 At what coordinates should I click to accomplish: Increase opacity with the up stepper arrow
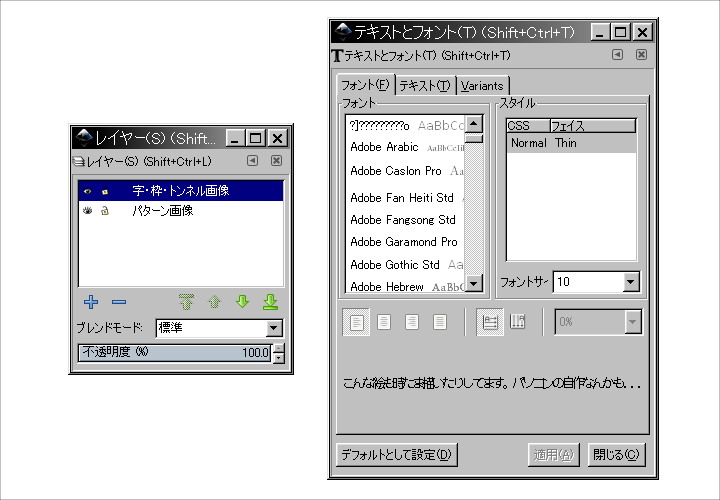click(279, 349)
